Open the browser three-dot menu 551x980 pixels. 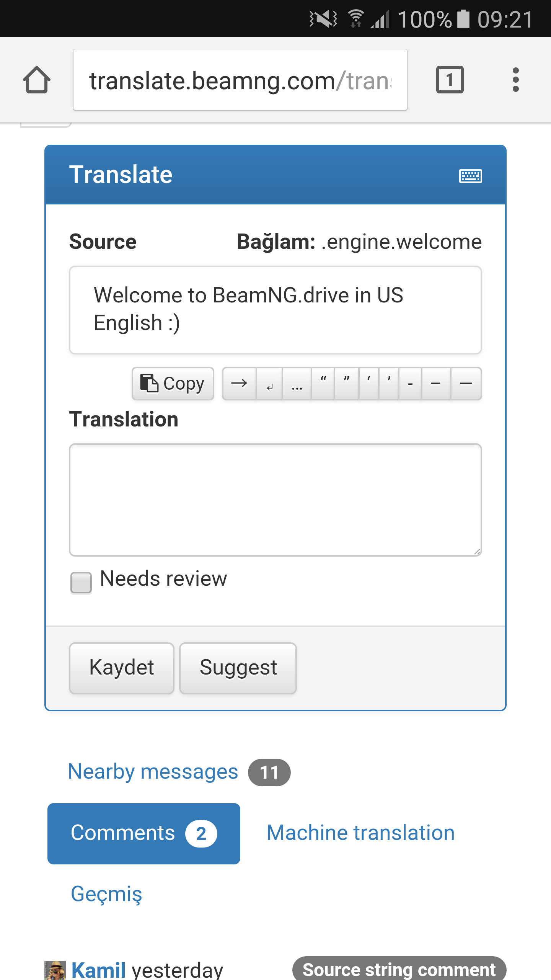pyautogui.click(x=516, y=80)
